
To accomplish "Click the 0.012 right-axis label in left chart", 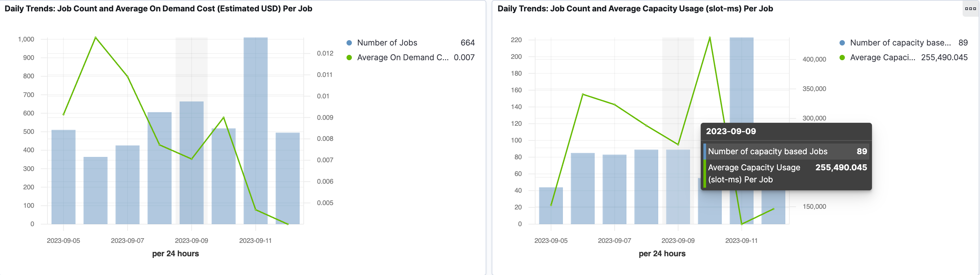I will pos(325,53).
